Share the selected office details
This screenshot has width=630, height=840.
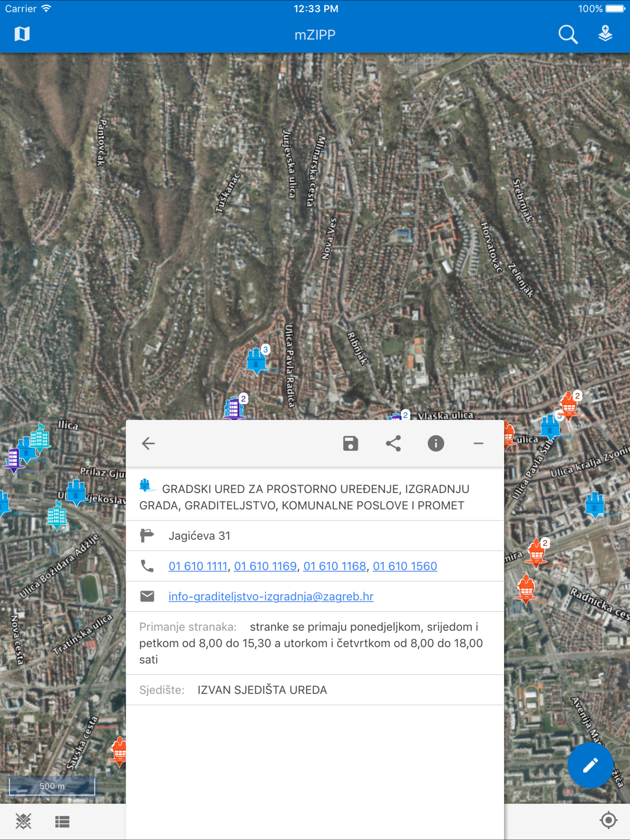tap(393, 443)
